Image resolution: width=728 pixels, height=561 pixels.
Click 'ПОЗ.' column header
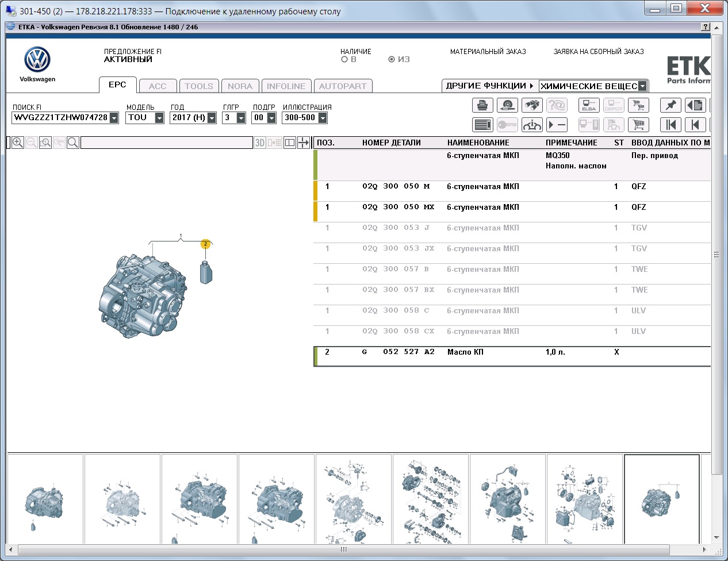[325, 143]
